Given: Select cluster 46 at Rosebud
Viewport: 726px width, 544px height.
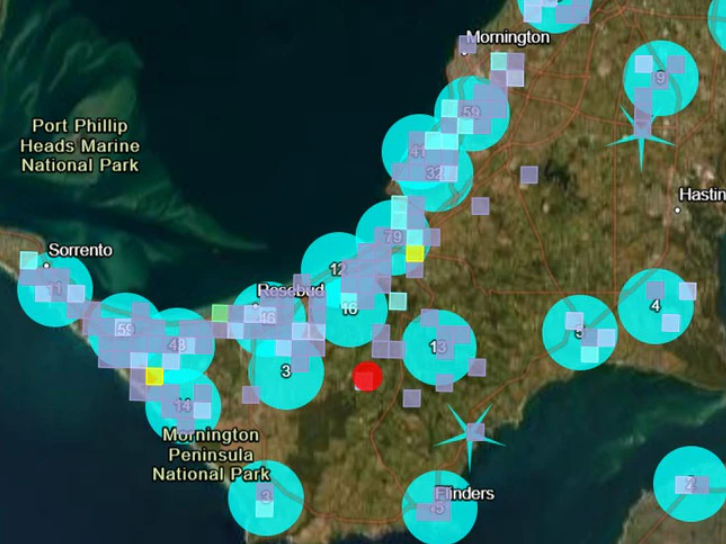Looking at the screenshot, I should click(x=266, y=318).
